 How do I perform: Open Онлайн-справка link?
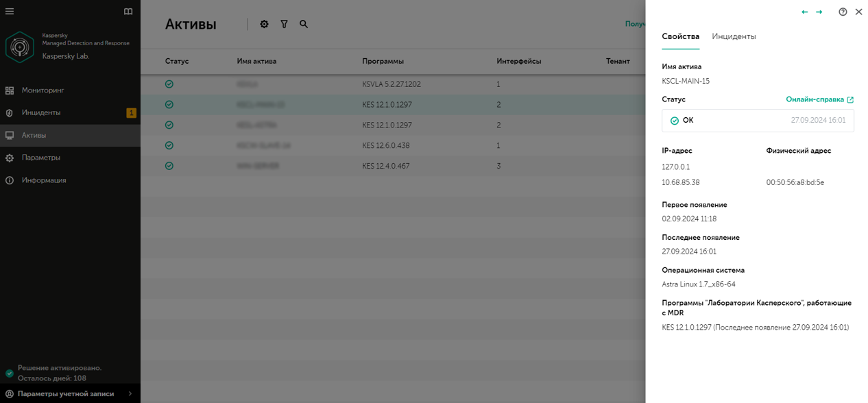[x=819, y=99]
